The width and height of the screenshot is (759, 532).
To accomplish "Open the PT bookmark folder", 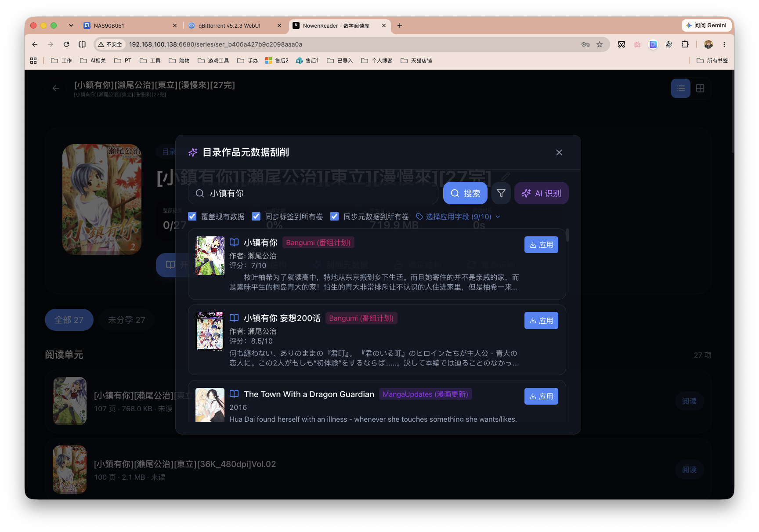I will pos(123,61).
